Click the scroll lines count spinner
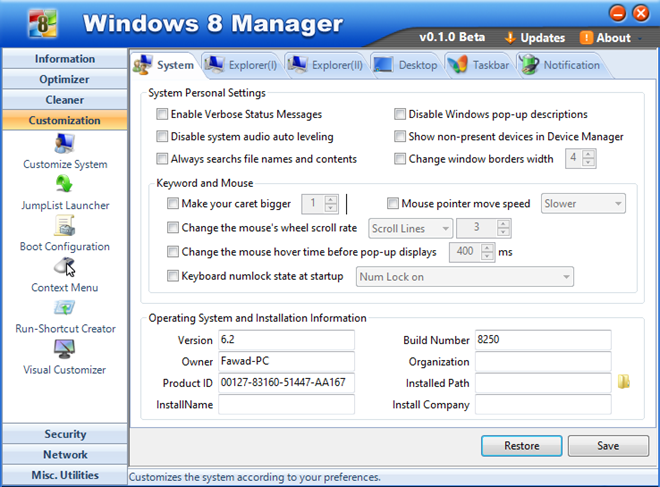 point(484,229)
